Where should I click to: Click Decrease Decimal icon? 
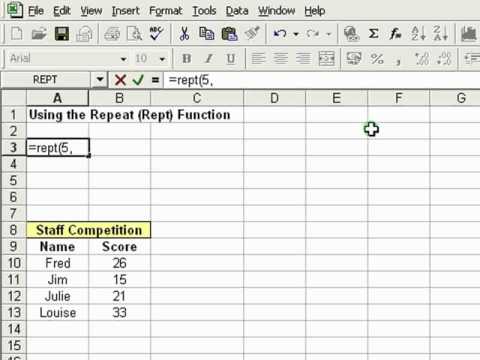click(x=444, y=59)
